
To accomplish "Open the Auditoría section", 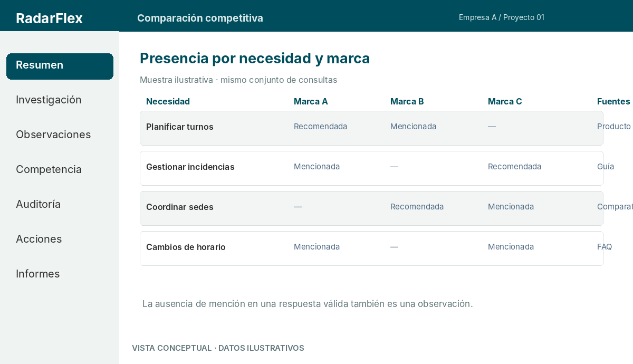I will 38,204.
